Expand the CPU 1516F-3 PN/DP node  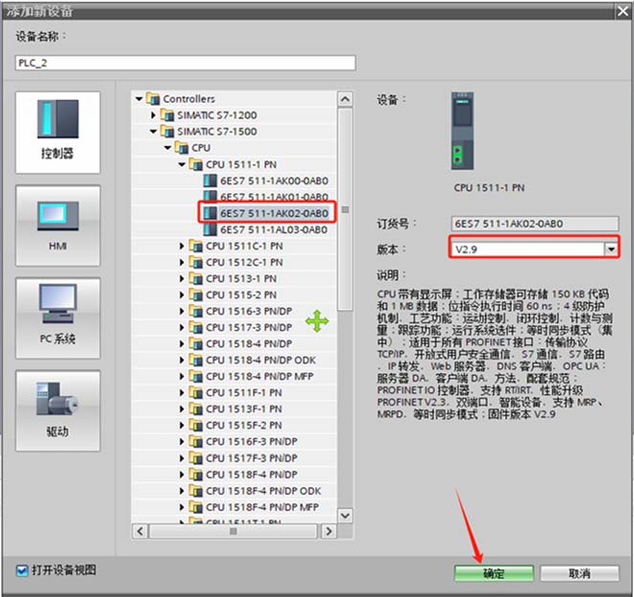tap(182, 441)
